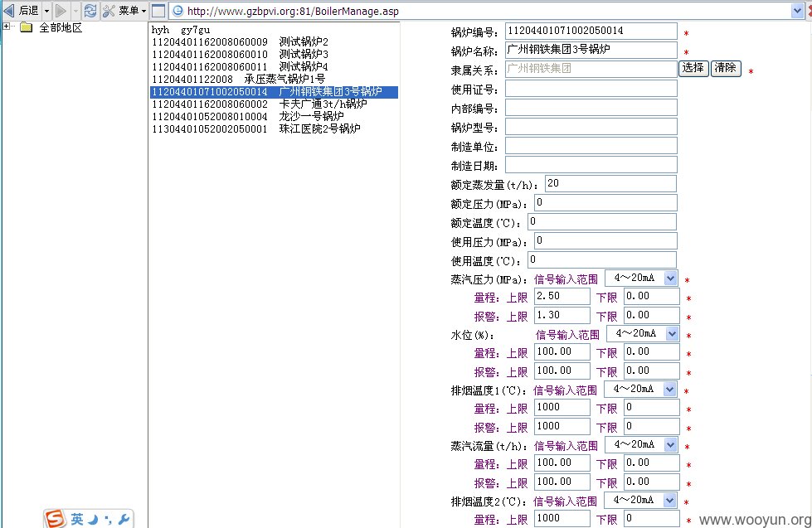Open the back history dropdown arrow
The image size is (812, 528).
tap(46, 11)
